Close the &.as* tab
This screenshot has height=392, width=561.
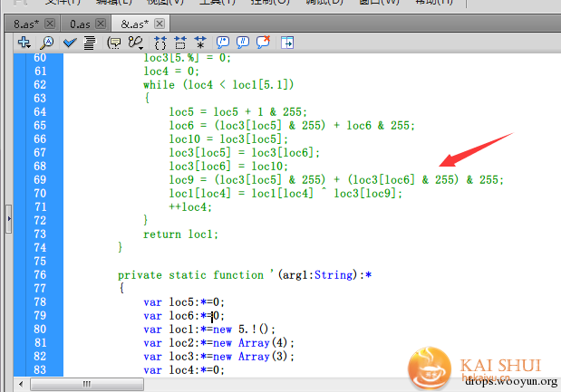coord(160,24)
